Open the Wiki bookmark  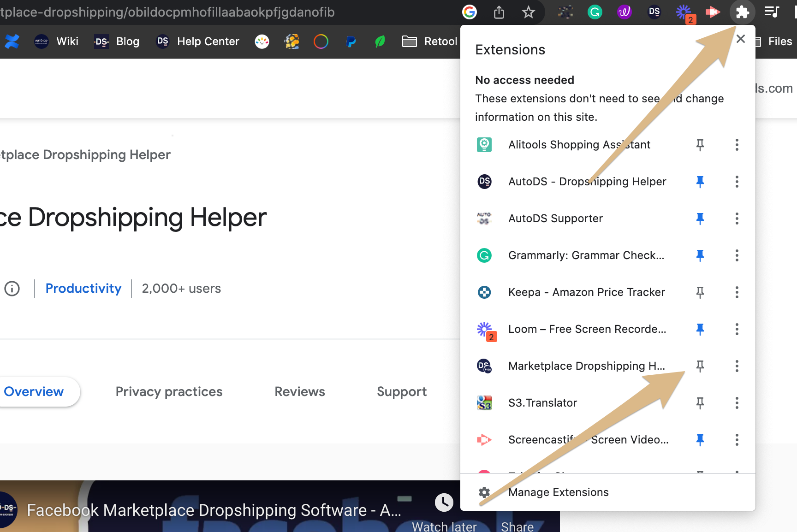[57, 41]
